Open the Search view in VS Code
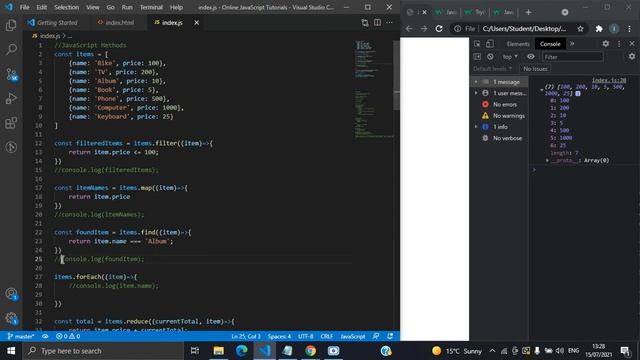Screen dimensions: 640x360 (x=11, y=49)
